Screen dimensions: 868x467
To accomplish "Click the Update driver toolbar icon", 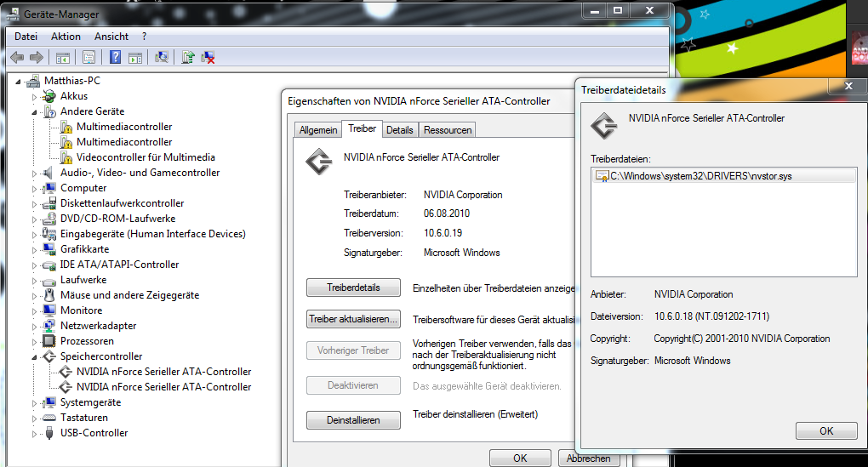I will tap(188, 57).
